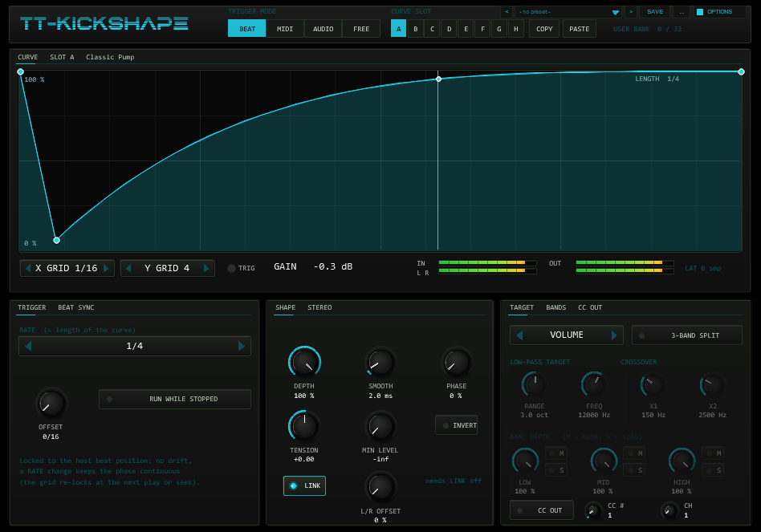Screen dimensions: 761x532
Task: Step RATE down with left arrow
Action: pyautogui.click(x=28, y=347)
